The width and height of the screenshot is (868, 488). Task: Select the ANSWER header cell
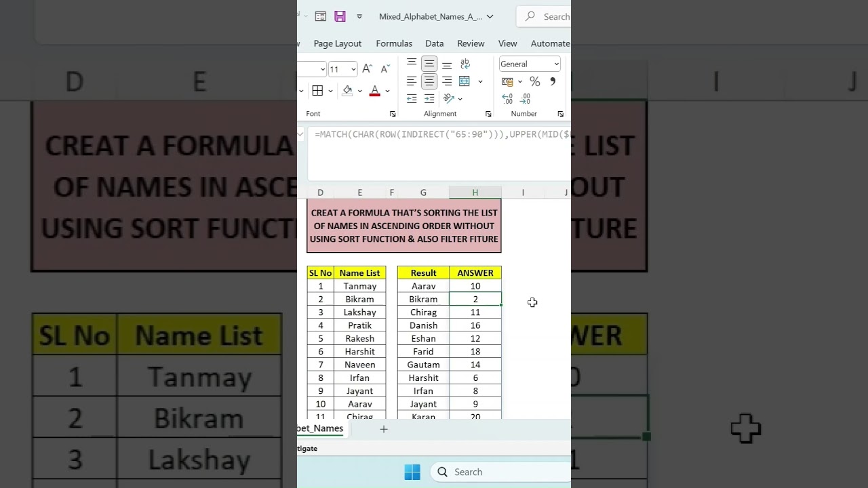[x=475, y=273]
